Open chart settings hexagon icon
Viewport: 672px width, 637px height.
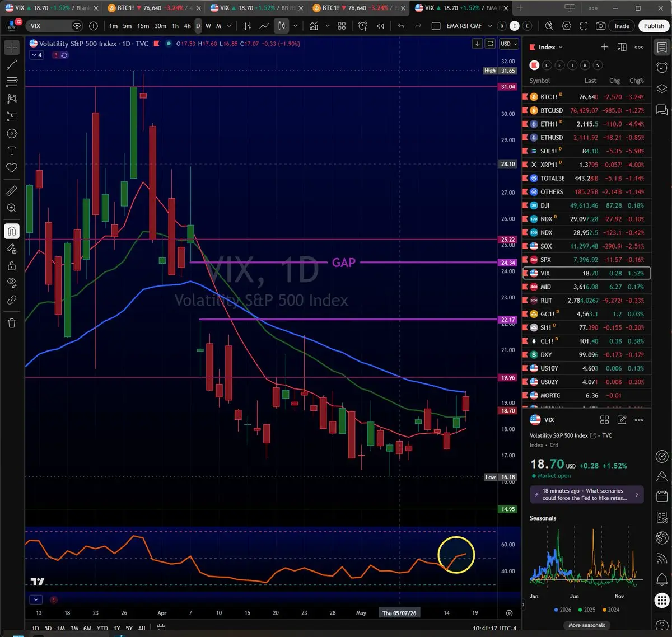click(567, 26)
